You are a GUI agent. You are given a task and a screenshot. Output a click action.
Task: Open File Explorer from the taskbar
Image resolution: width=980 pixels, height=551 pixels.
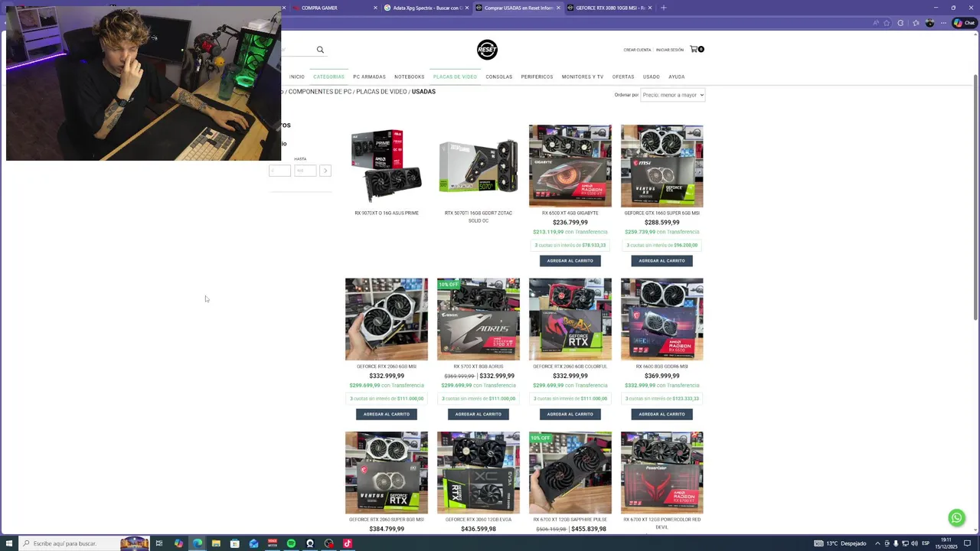pyautogui.click(x=216, y=543)
